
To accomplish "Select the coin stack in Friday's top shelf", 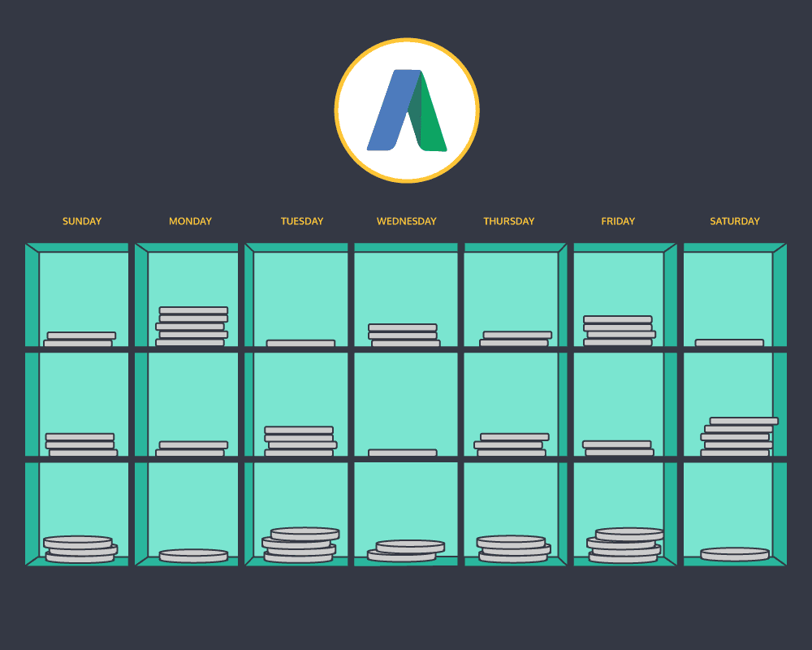I will pos(620,331).
